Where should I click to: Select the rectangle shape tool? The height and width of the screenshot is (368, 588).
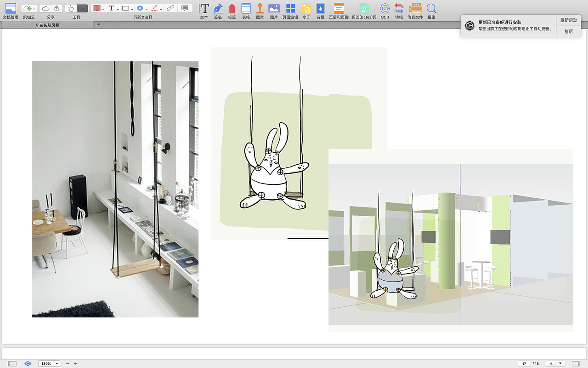(x=125, y=8)
